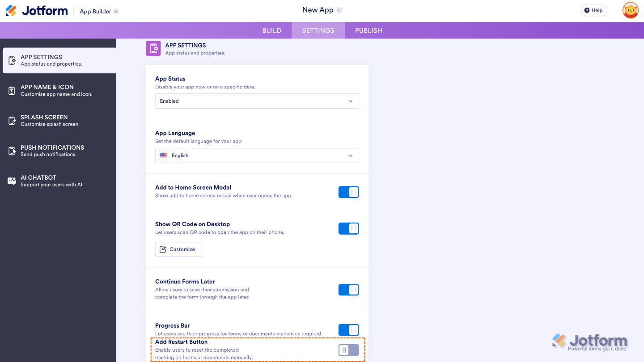Enable the Add Restart Button option
Image resolution: width=644 pixels, height=362 pixels.
coord(348,350)
